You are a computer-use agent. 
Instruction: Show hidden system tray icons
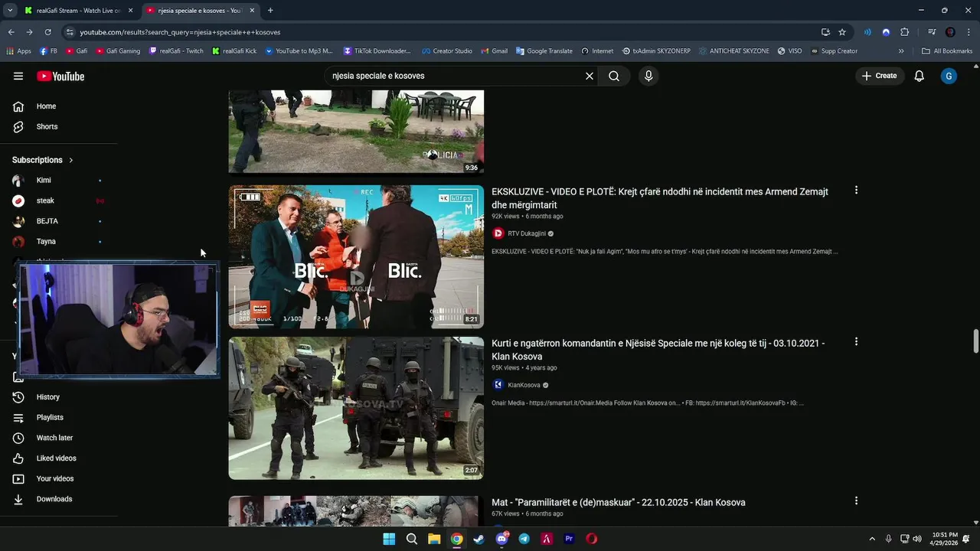pos(872,539)
